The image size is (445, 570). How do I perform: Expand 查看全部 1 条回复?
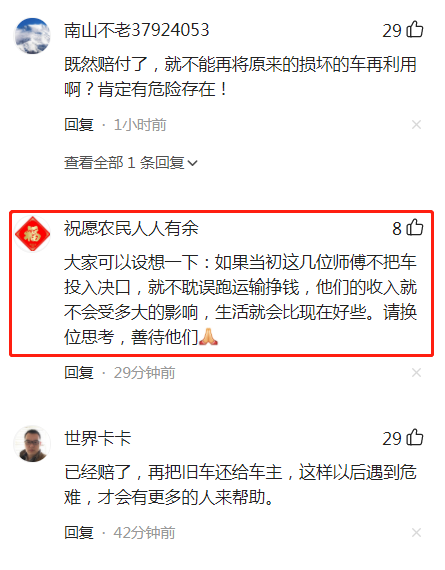click(x=131, y=162)
